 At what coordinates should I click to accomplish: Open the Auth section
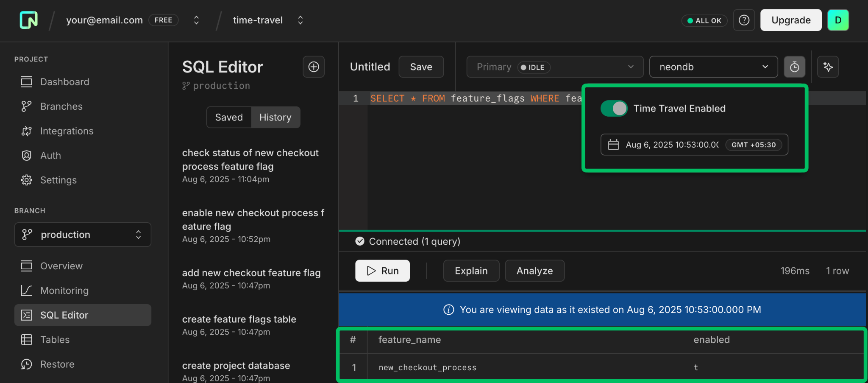50,155
